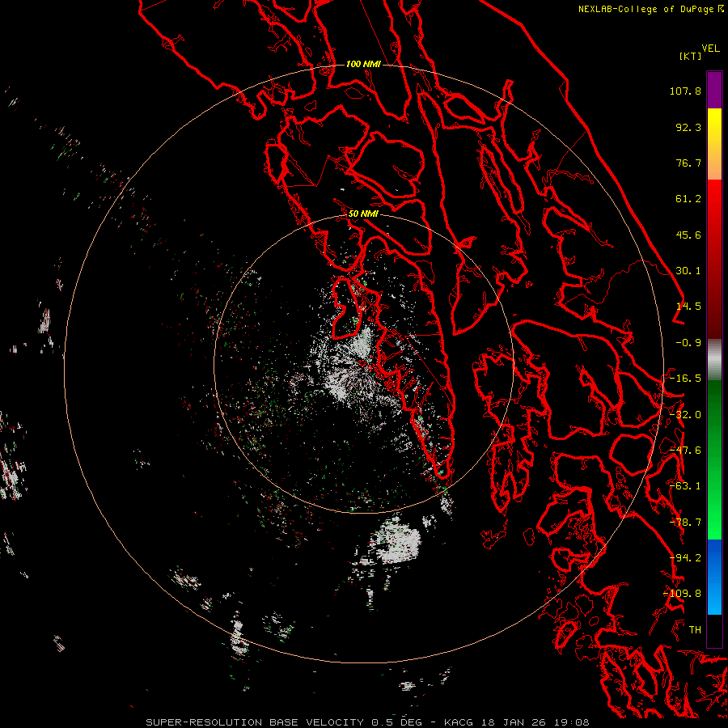Click the -78.7 velocity scale value
728x728 pixels.
tap(685, 523)
